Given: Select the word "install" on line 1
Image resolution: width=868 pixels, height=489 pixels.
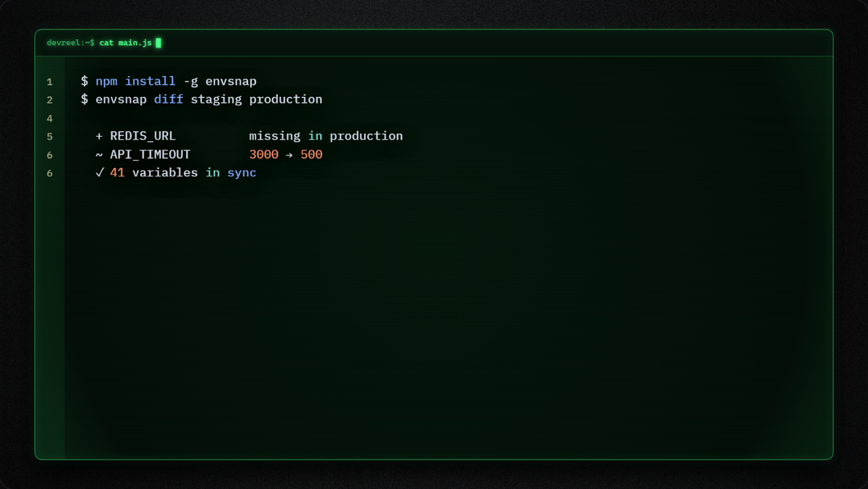Looking at the screenshot, I should (x=150, y=81).
